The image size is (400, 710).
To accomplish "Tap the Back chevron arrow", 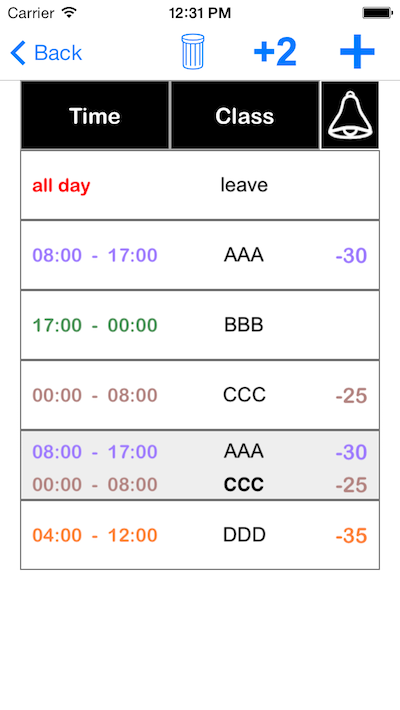I will coord(19,53).
